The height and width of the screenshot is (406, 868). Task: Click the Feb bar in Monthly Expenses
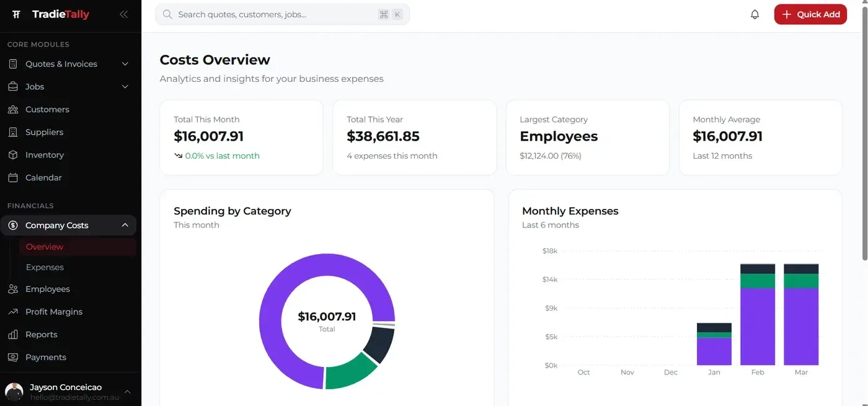(758, 314)
